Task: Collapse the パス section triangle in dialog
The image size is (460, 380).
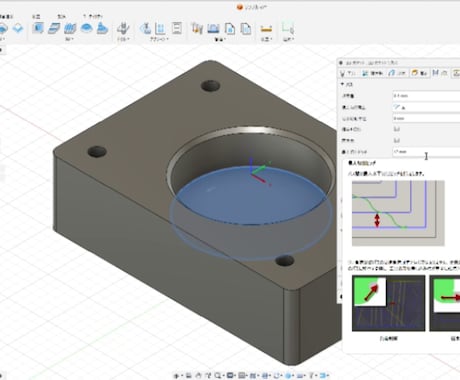Action: click(x=342, y=84)
